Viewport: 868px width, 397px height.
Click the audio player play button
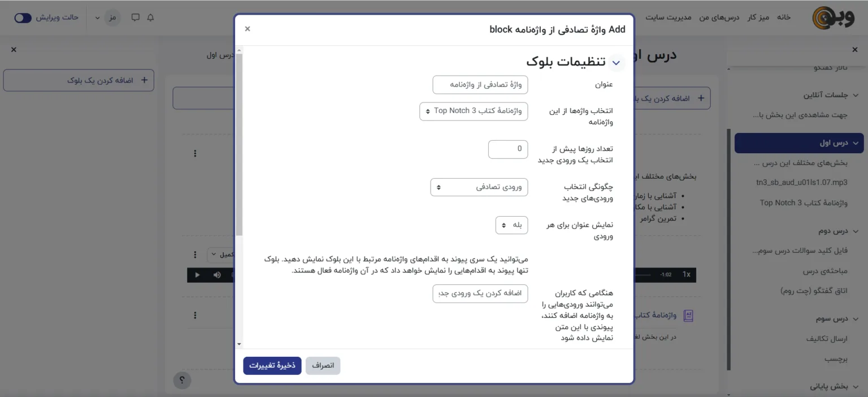(197, 275)
